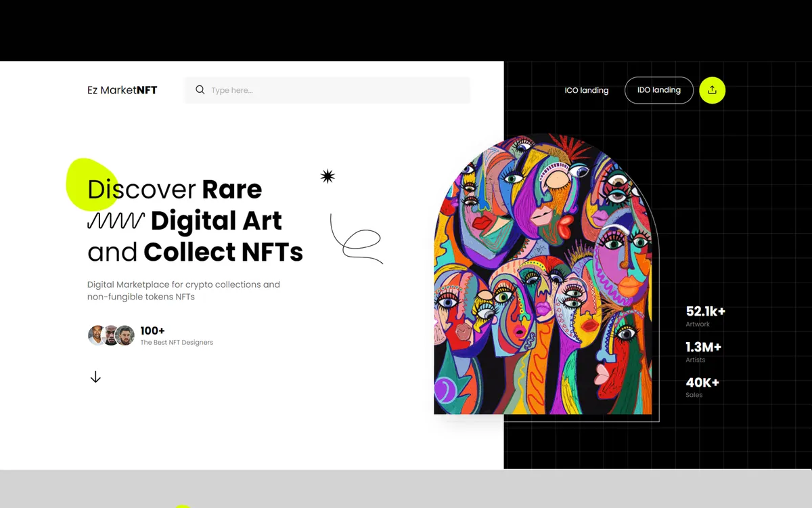This screenshot has height=508, width=812.
Task: Click the 'and Collect NFTs' headline line
Action: coord(195,252)
